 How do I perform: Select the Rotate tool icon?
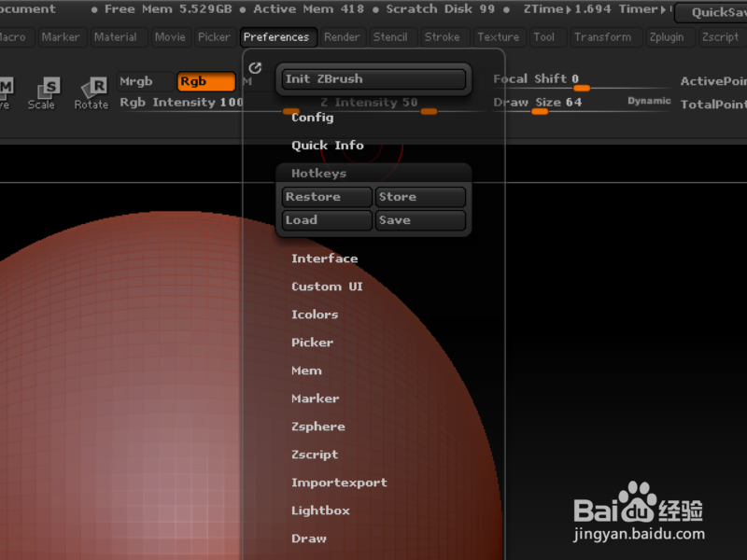point(92,93)
